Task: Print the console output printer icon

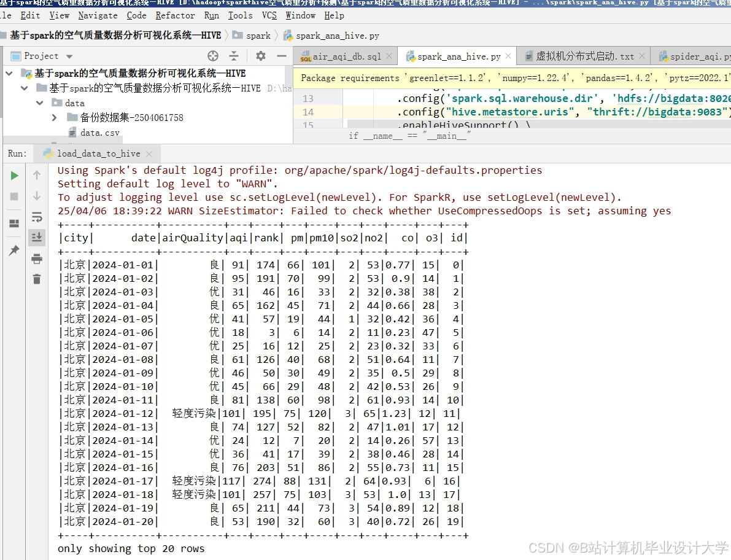Action: tap(37, 259)
